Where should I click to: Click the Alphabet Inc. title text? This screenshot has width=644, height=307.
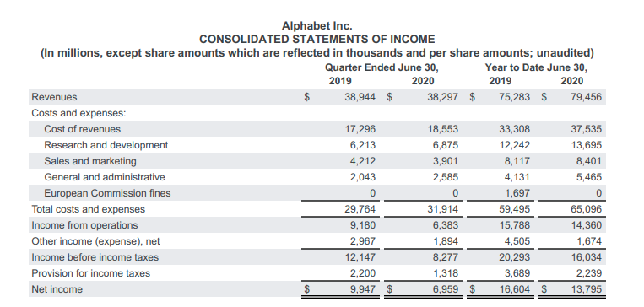tap(317, 26)
